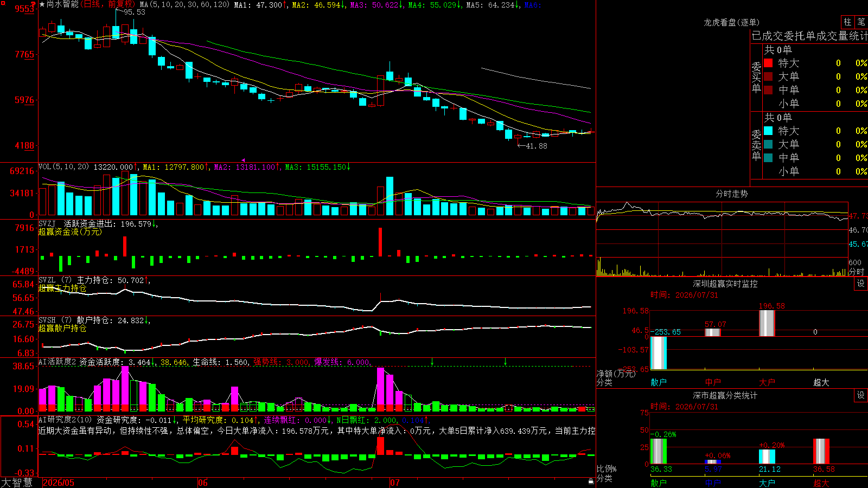Click the AI活跃度2 indicator label
Image resolution: width=868 pixels, height=488 pixels.
coord(57,362)
